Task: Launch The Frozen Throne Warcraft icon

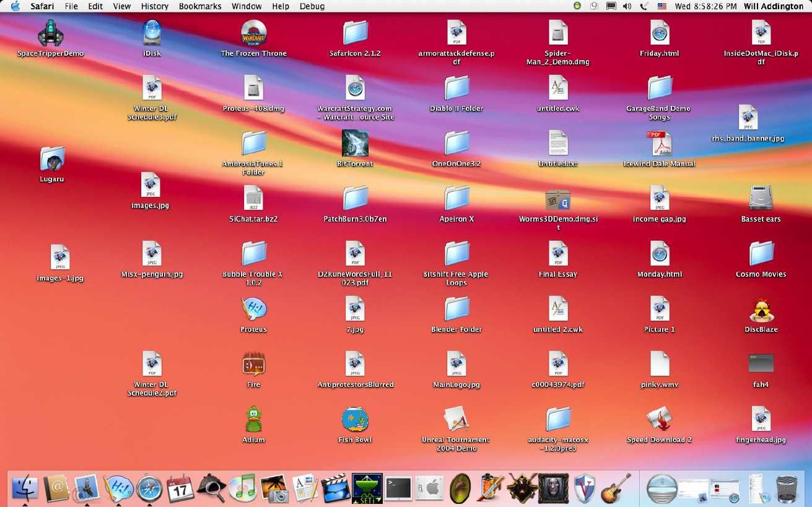Action: [x=253, y=33]
